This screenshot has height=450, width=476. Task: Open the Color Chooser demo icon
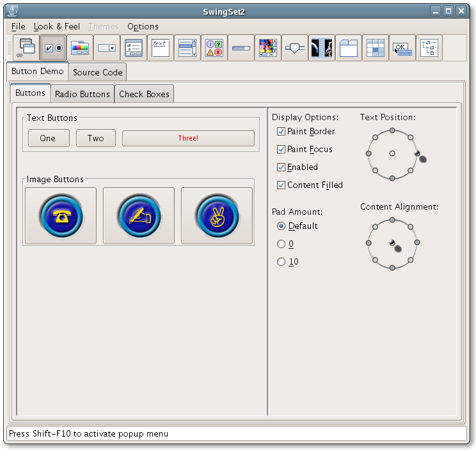click(x=80, y=48)
